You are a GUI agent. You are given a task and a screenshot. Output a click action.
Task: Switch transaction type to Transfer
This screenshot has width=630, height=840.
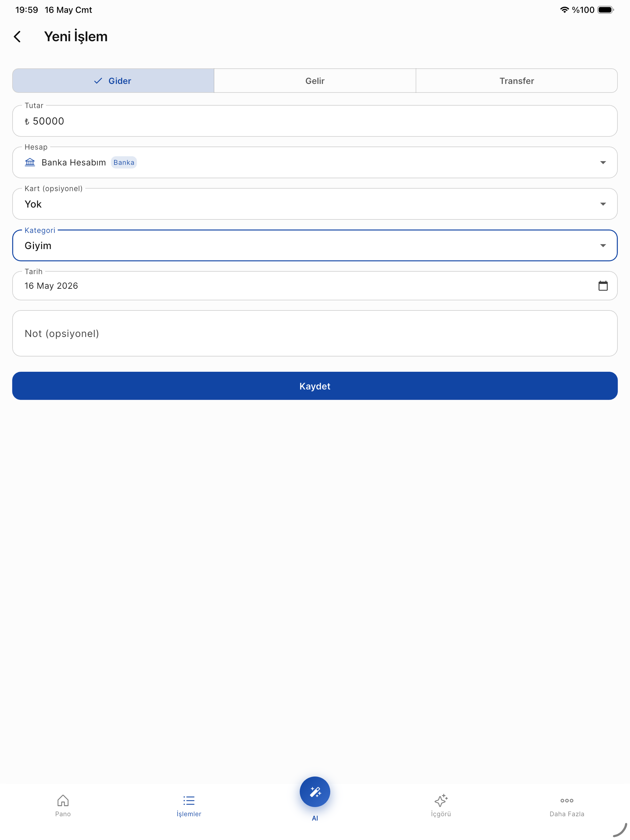tap(516, 81)
